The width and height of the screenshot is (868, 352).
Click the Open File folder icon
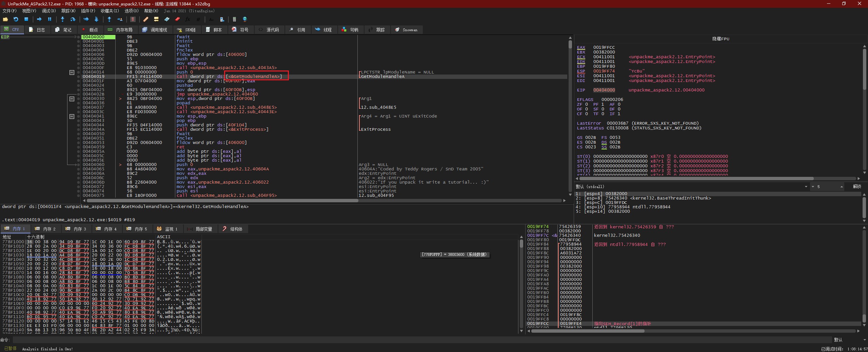pos(5,19)
